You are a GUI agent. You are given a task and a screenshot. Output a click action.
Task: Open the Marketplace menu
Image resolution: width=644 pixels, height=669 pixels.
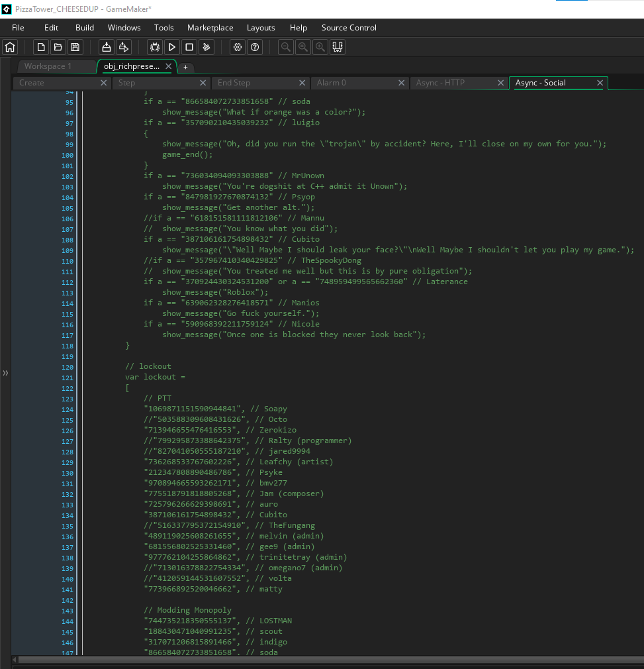coord(210,28)
